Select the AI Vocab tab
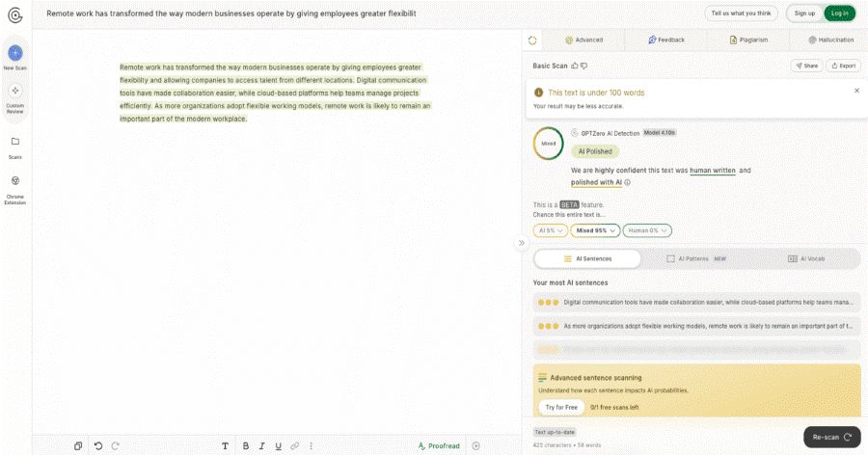The height and width of the screenshot is (455, 868). pyautogui.click(x=806, y=258)
